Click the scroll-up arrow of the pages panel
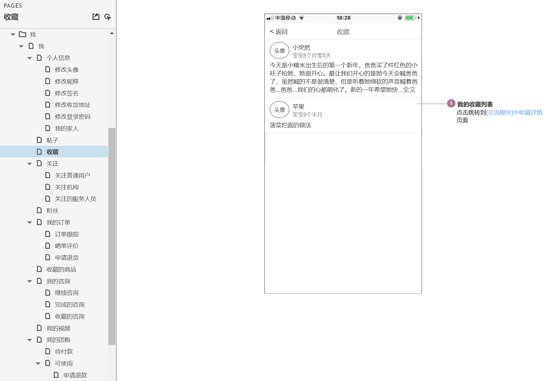Image resolution: width=550 pixels, height=381 pixels. click(112, 33)
